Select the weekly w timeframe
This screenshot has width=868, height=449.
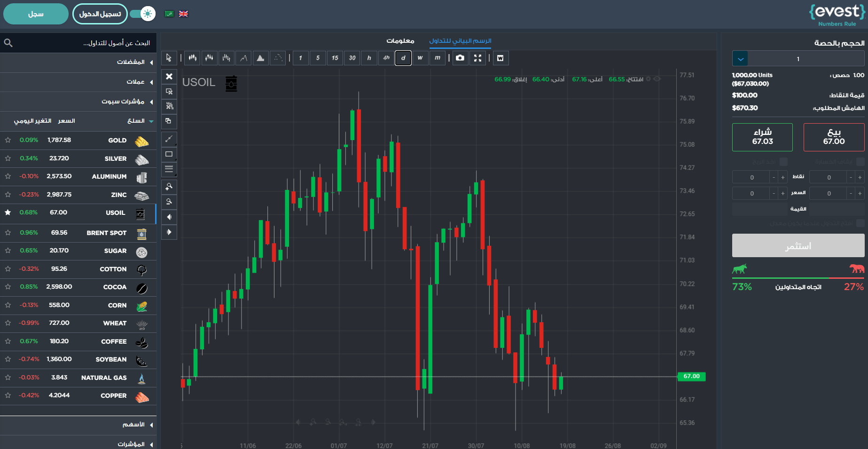coord(420,58)
